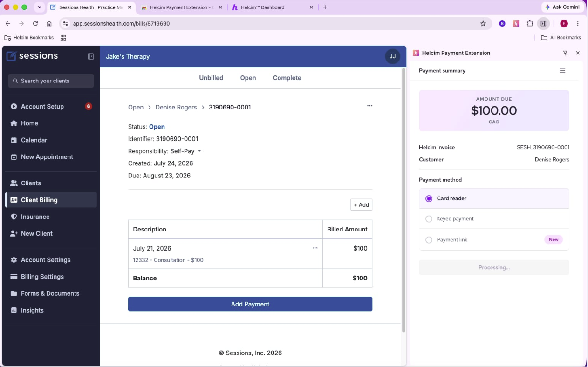Close the Helcim Payment Extension panel

click(578, 53)
